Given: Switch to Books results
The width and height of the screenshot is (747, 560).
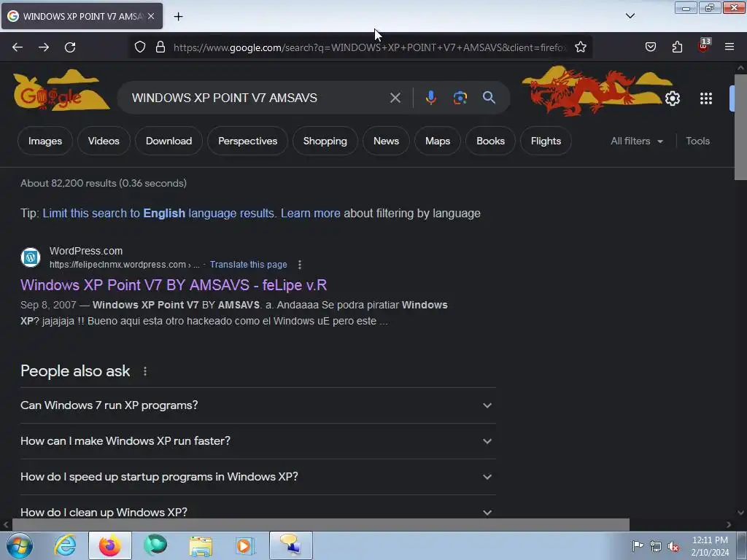Looking at the screenshot, I should click(490, 141).
